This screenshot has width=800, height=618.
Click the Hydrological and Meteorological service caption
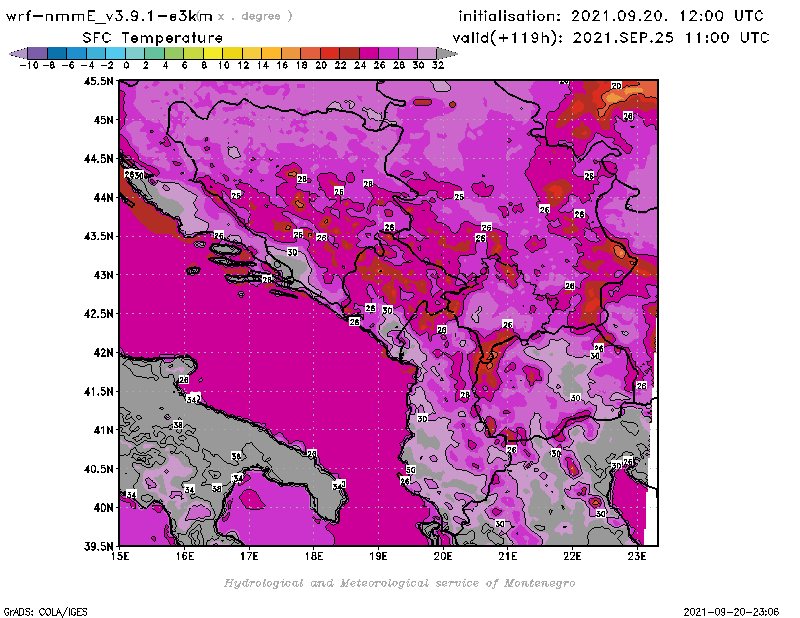tap(399, 583)
